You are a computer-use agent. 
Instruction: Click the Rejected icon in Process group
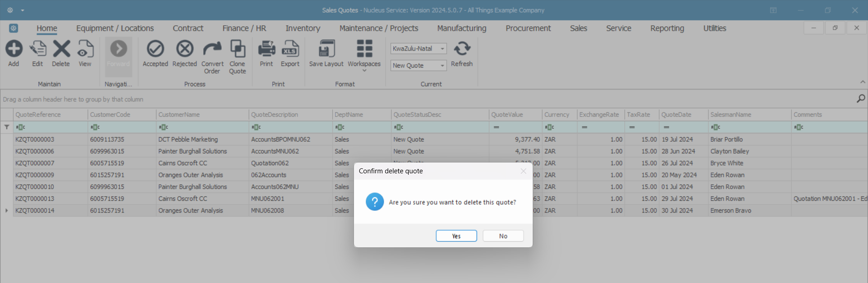click(184, 49)
